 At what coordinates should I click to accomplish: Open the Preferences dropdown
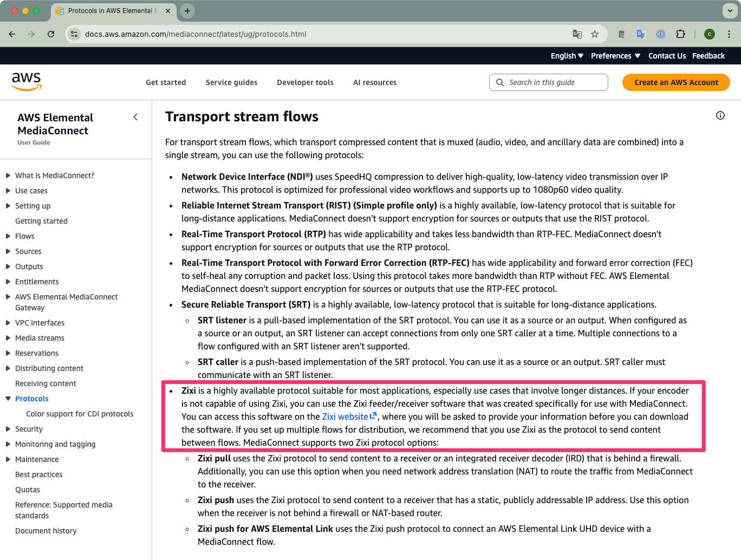(x=616, y=56)
